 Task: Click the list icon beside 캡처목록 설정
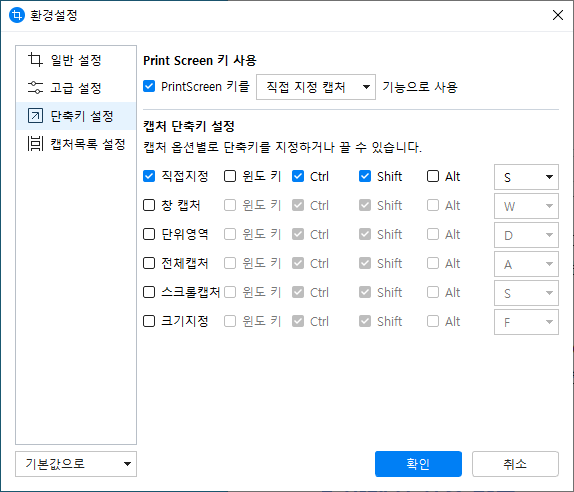[x=36, y=144]
